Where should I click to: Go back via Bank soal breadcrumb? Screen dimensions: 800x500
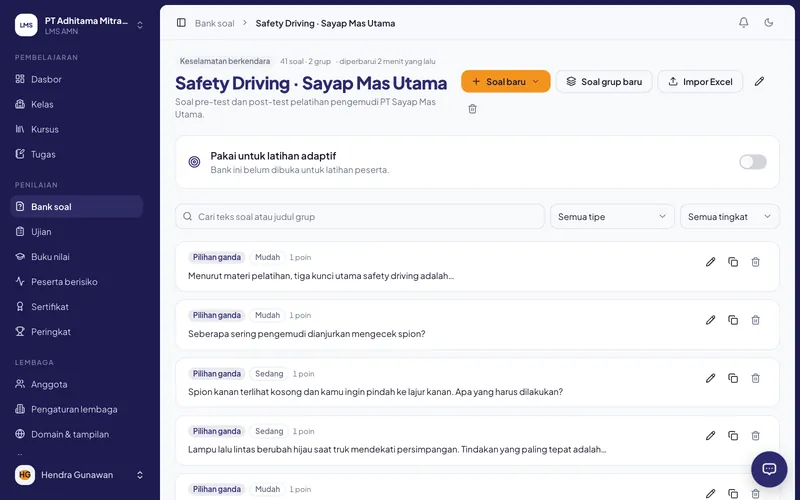(x=214, y=23)
